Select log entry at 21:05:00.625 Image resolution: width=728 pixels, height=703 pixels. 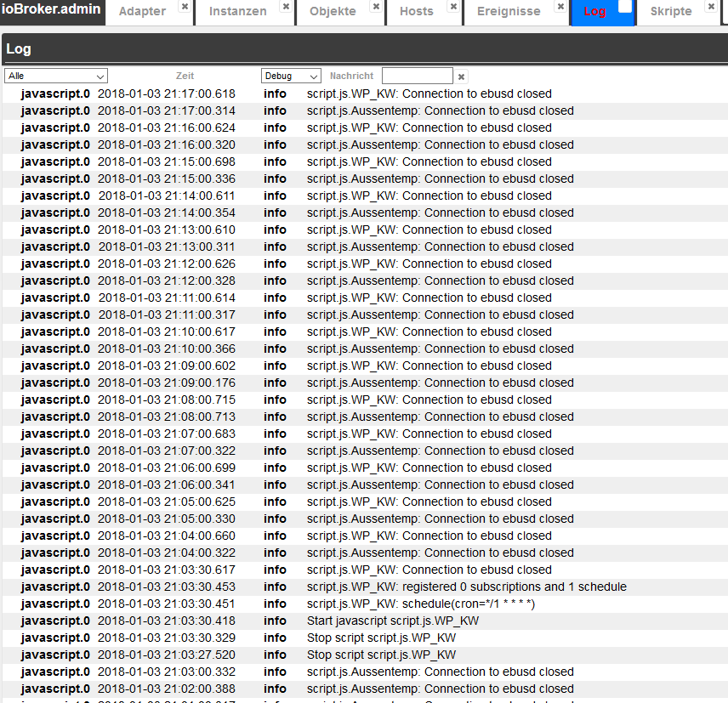tap(364, 502)
